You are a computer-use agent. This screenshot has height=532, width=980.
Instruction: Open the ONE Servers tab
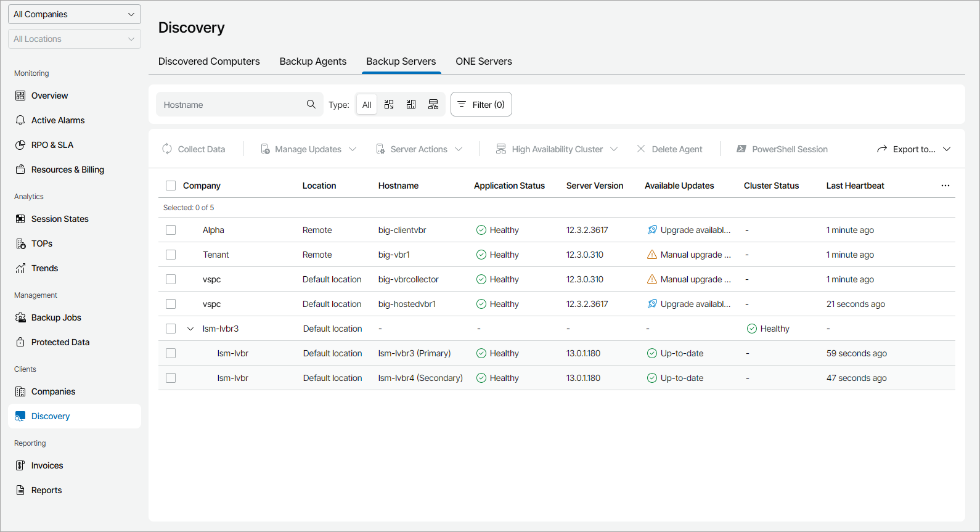pyautogui.click(x=484, y=62)
